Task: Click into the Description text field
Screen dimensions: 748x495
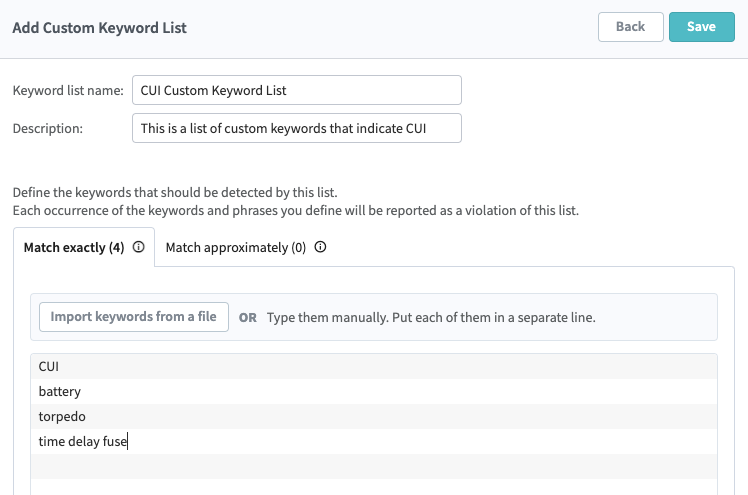Action: click(296, 128)
